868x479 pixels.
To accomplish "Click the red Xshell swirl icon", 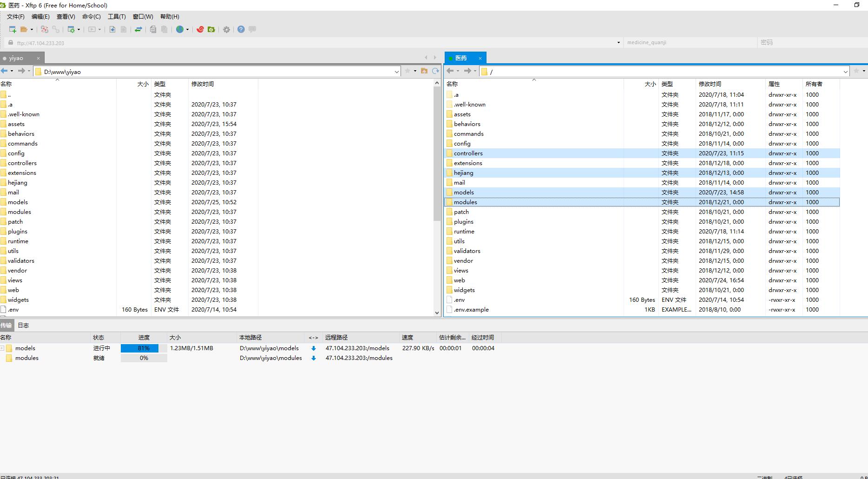I will tap(200, 29).
